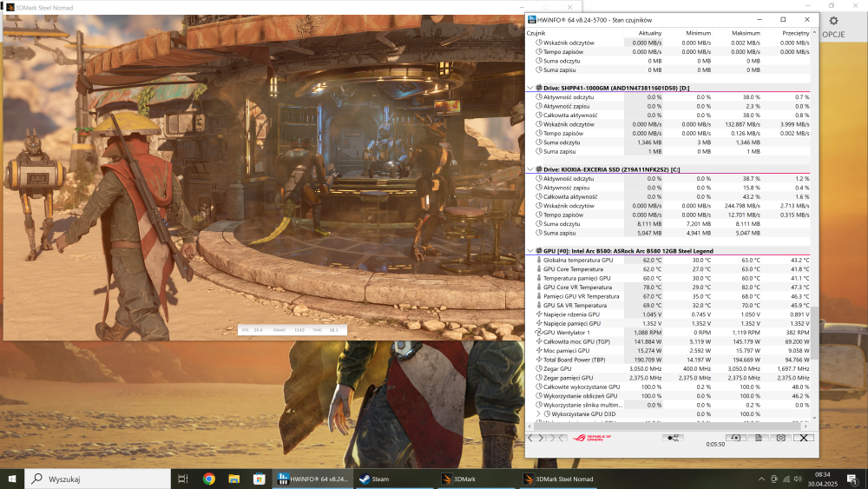This screenshot has height=489, width=868.
Task: Expand the Wykorzystanie GPU D3D subtree
Action: pyautogui.click(x=539, y=414)
